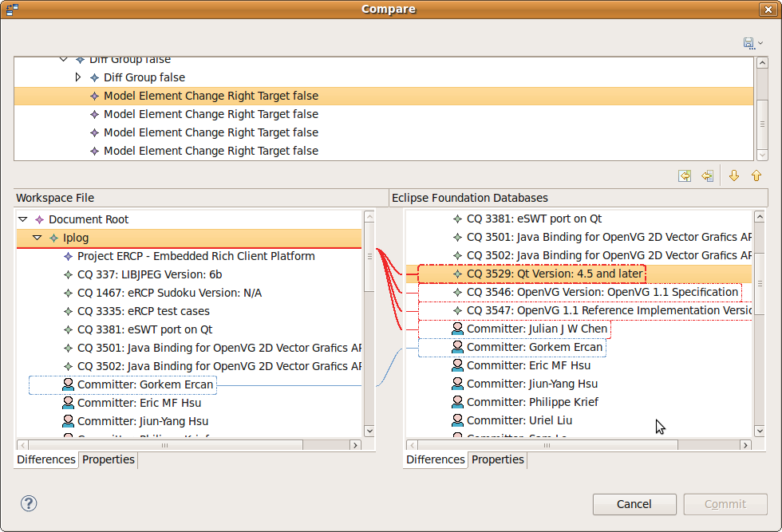782x532 pixels.
Task: Click the icon beside CQ 337 LIBJPEG
Action: coord(69,274)
